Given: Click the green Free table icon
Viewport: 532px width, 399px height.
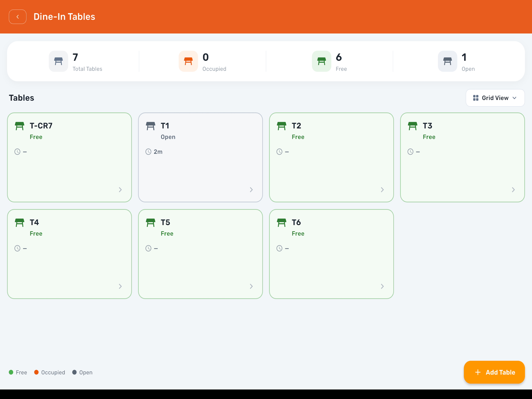Looking at the screenshot, I should click(x=321, y=61).
